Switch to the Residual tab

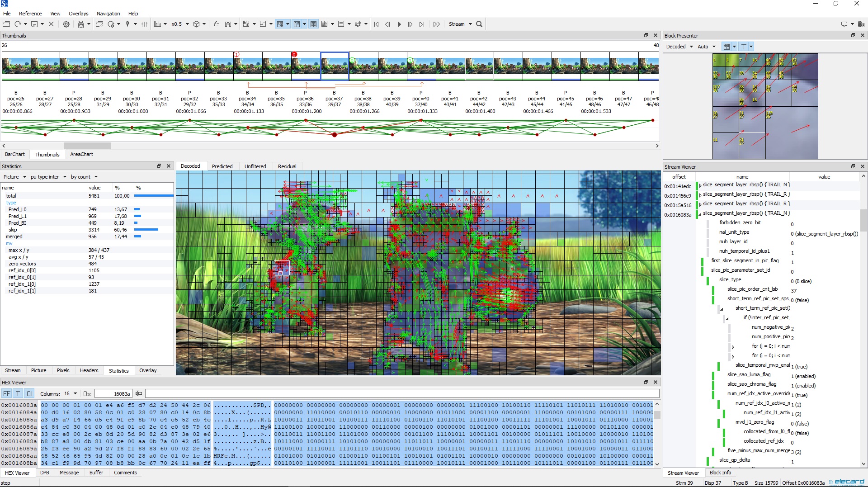tap(287, 166)
